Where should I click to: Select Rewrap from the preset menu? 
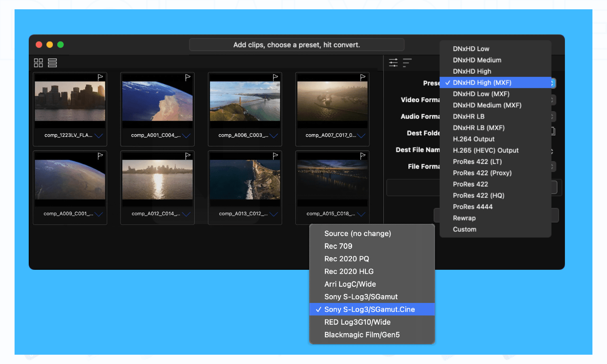464,218
